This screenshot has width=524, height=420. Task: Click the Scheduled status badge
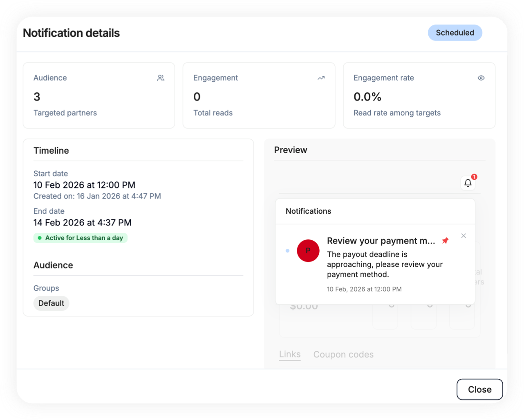click(455, 33)
